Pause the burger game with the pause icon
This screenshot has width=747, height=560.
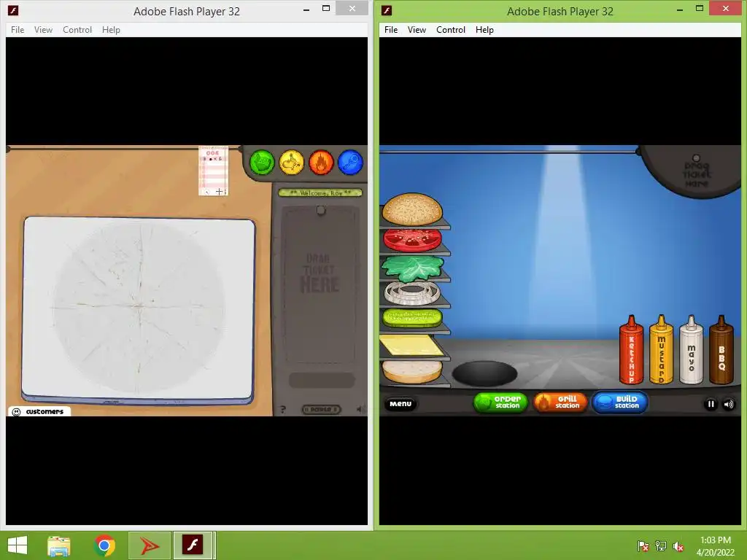click(711, 404)
